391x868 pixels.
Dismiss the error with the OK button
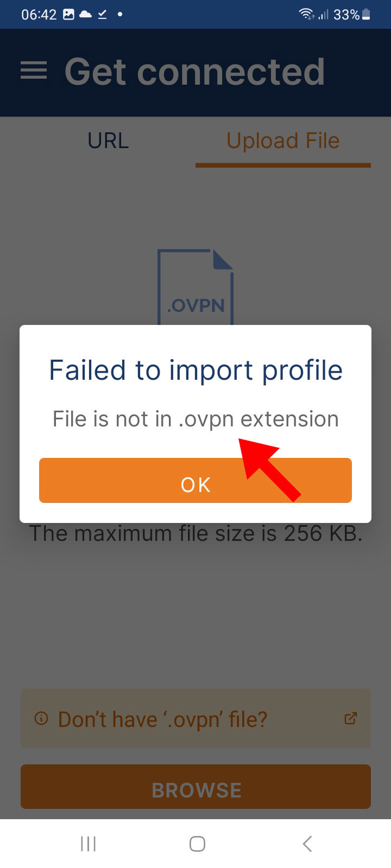pos(195,480)
